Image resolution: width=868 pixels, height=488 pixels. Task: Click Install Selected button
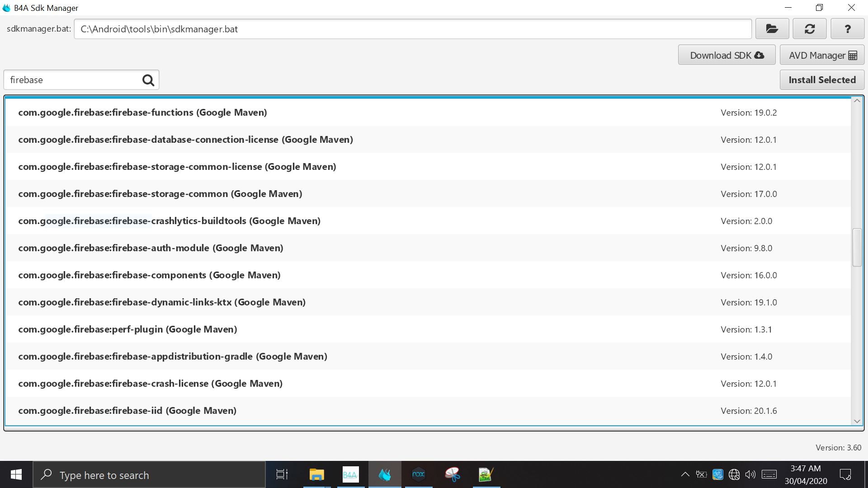point(822,80)
